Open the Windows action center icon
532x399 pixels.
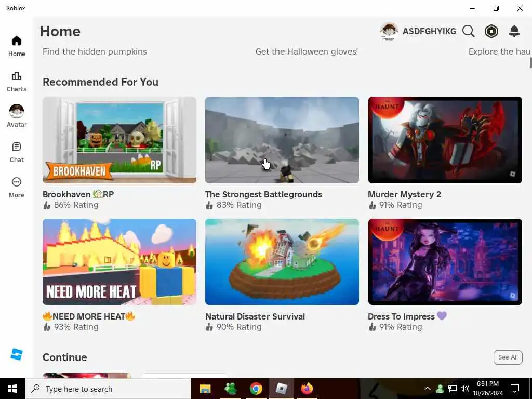click(x=515, y=389)
